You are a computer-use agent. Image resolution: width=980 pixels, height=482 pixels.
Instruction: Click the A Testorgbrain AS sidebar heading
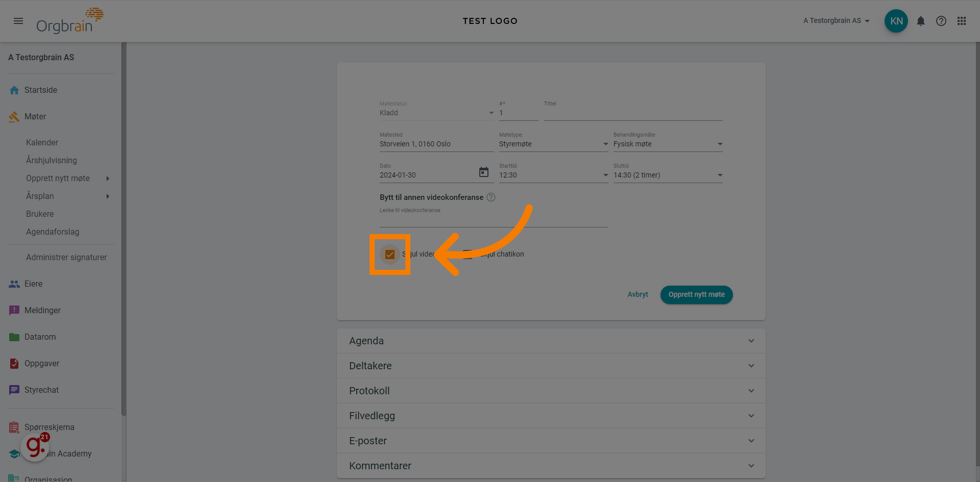click(41, 58)
